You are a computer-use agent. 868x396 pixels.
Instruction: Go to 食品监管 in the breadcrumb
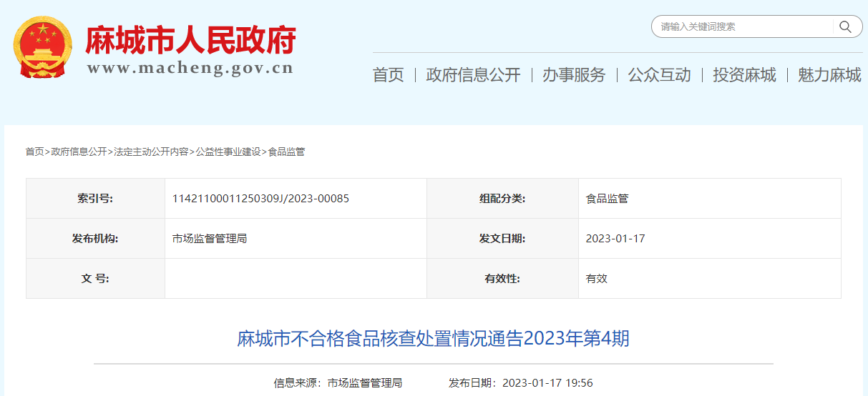tap(286, 152)
